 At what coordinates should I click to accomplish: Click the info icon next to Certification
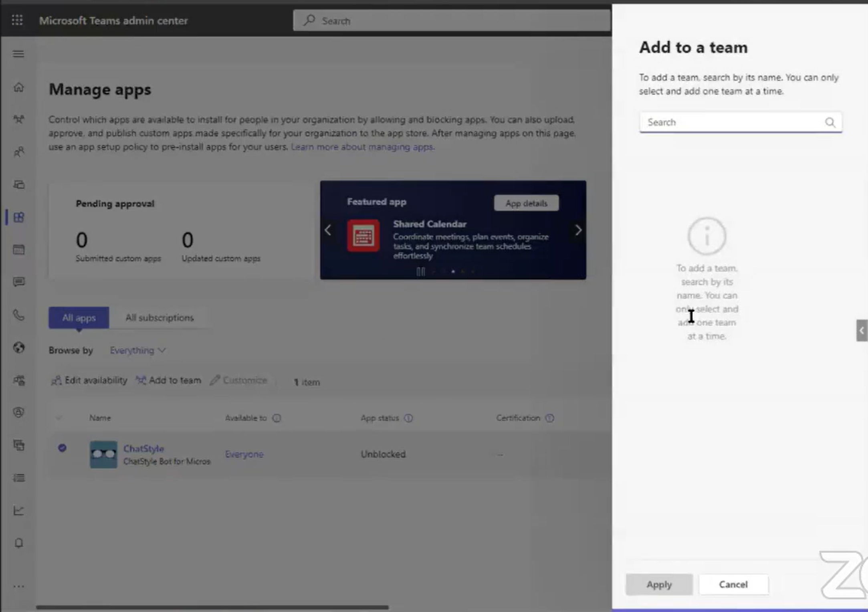(549, 418)
